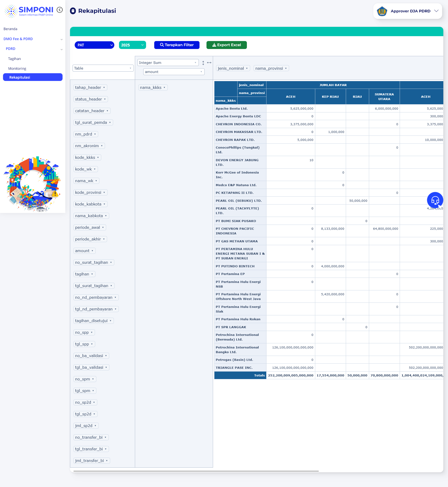
Task: Open the 2025 year dropdown
Action: [x=132, y=45]
